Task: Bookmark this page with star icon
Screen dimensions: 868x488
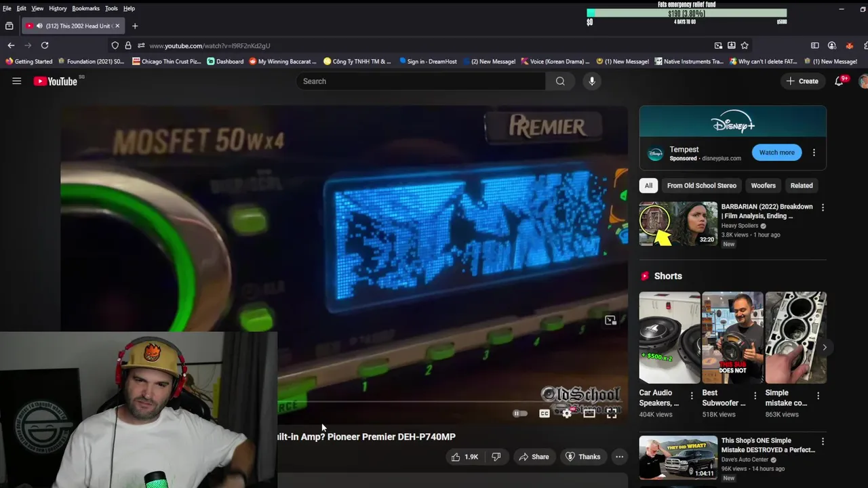Action: pyautogui.click(x=745, y=45)
